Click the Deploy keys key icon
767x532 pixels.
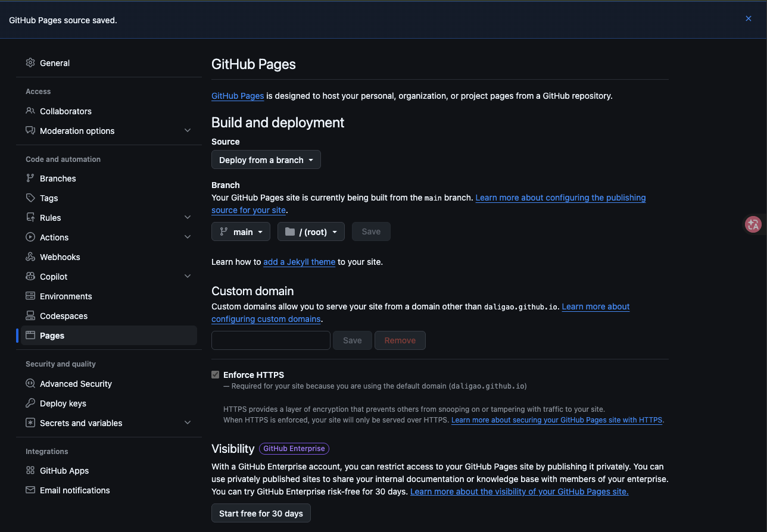(30, 403)
